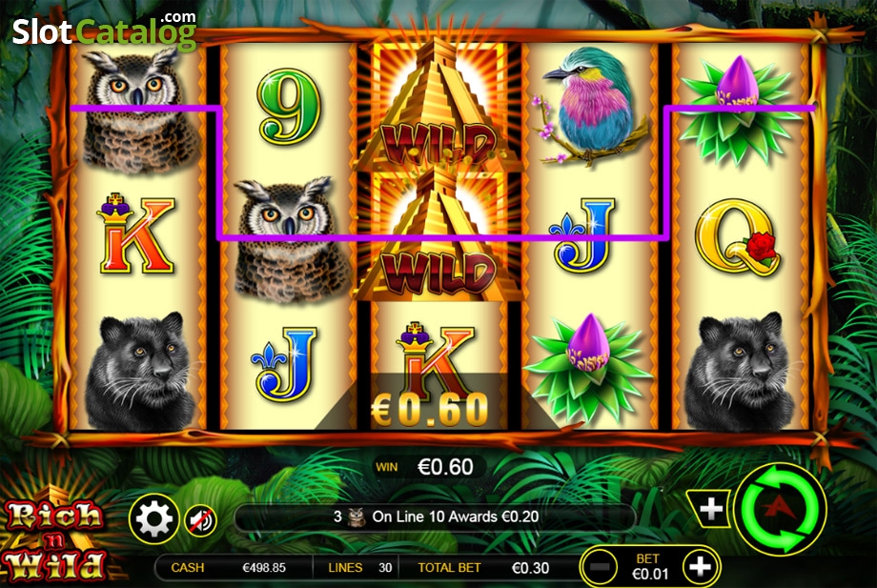Decrease bet with the minus button
The width and height of the screenshot is (877, 588).
(600, 567)
